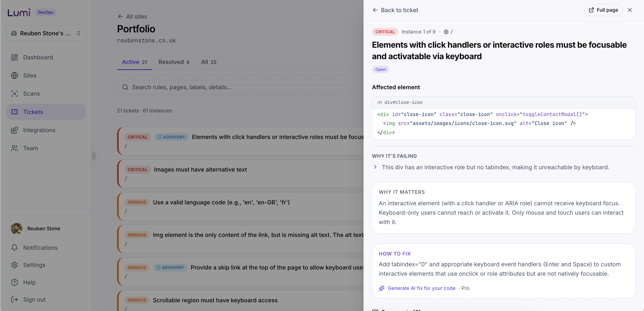Click the Sites globe icon
Image resolution: width=644 pixels, height=311 pixels.
pyautogui.click(x=14, y=75)
